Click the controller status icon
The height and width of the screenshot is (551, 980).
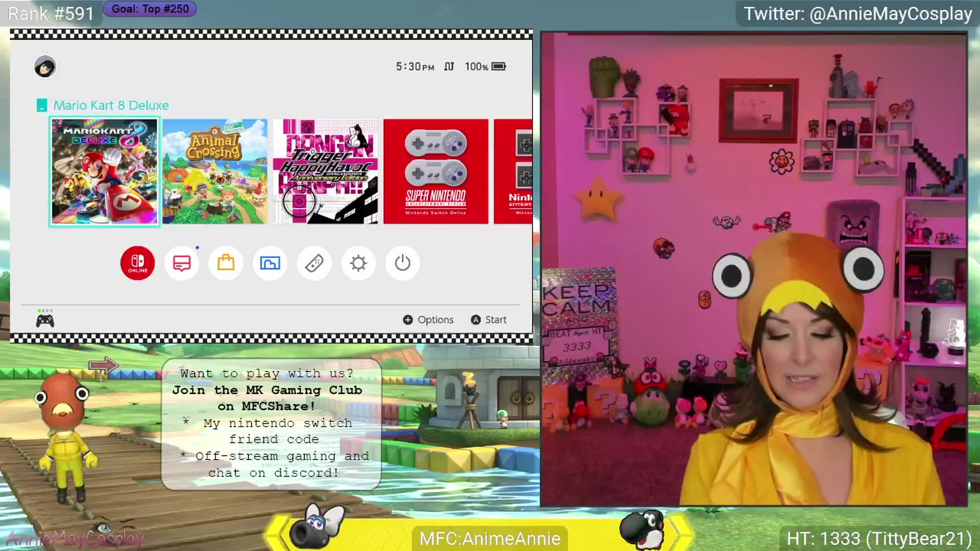(45, 319)
